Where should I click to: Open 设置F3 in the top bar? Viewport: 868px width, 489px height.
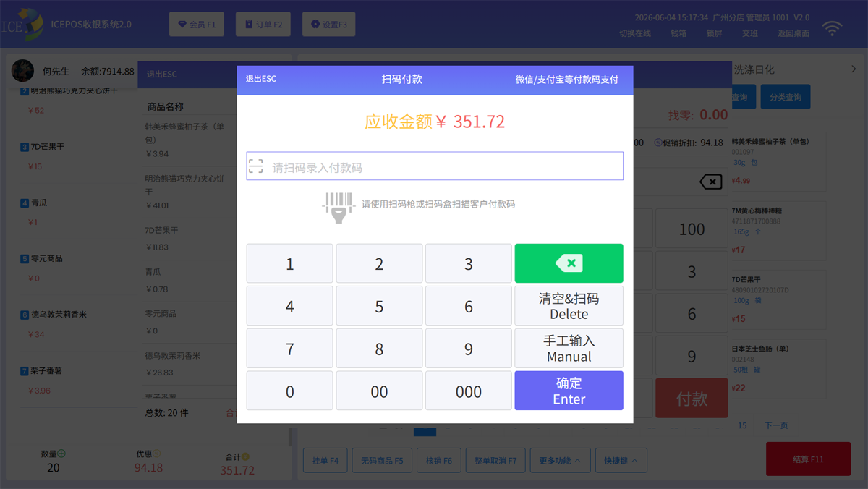click(329, 25)
